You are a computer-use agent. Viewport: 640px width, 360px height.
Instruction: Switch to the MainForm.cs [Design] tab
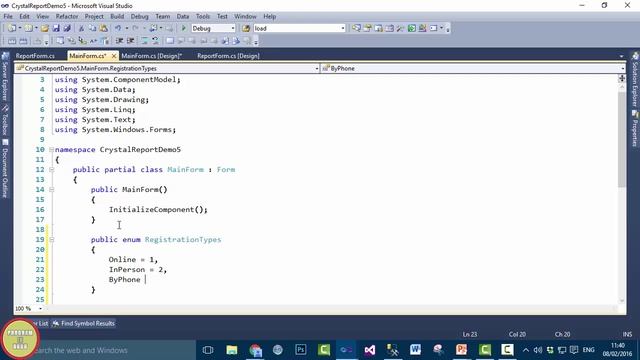coord(152,56)
